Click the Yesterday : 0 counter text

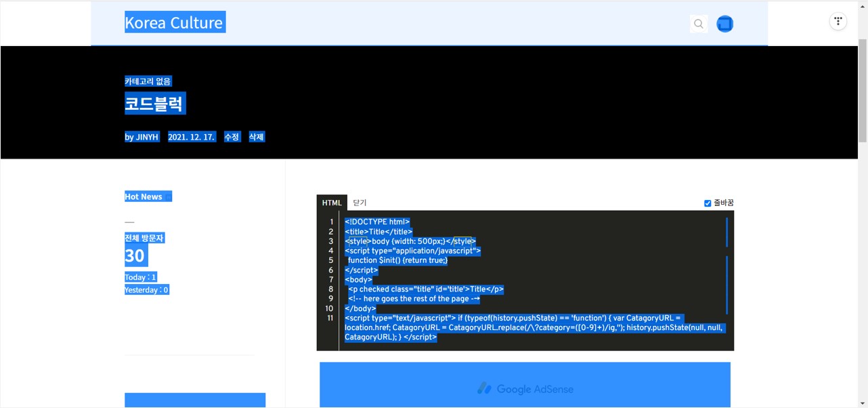tap(147, 290)
